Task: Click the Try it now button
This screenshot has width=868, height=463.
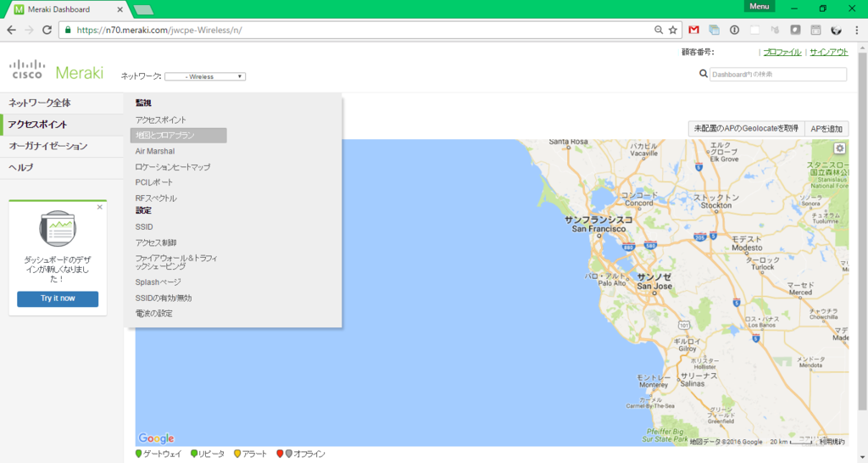Action: [x=58, y=298]
